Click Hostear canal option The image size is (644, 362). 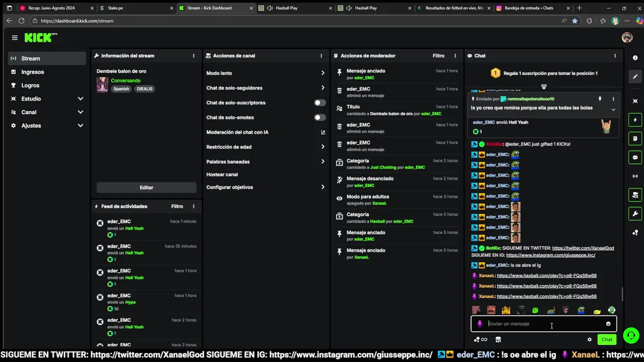coord(222,174)
